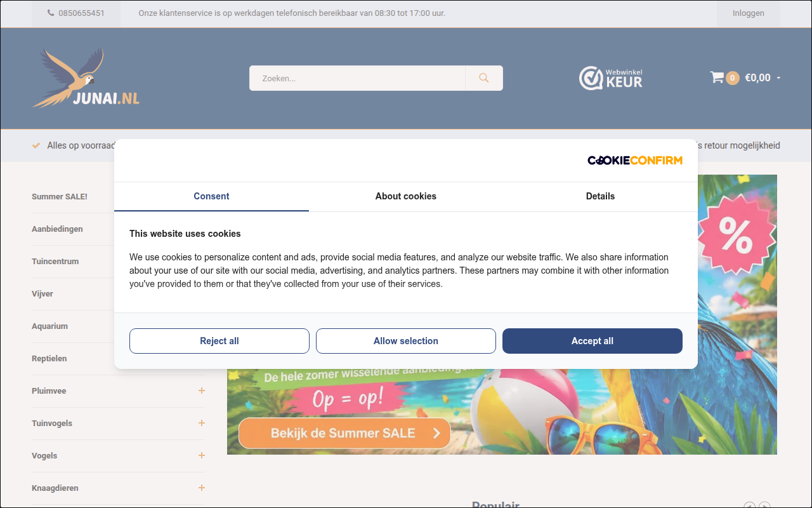Focus the Zoeken search field

pyautogui.click(x=357, y=78)
